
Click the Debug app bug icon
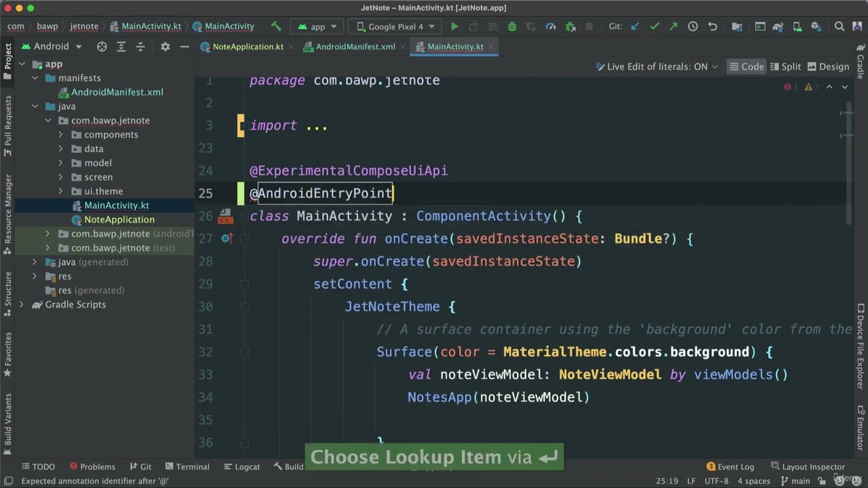pos(512,26)
